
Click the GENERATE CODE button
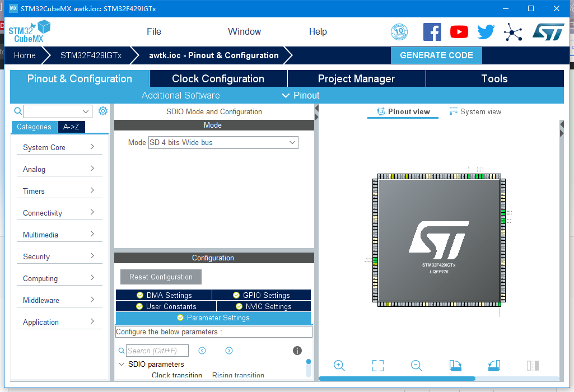click(436, 55)
